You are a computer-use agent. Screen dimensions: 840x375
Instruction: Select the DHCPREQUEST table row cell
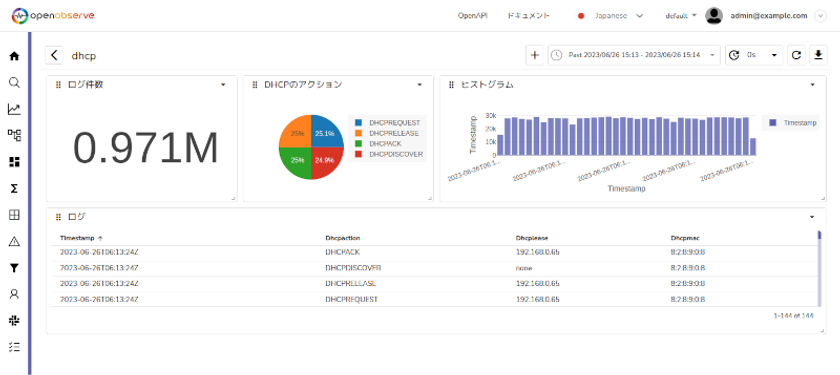coord(351,299)
